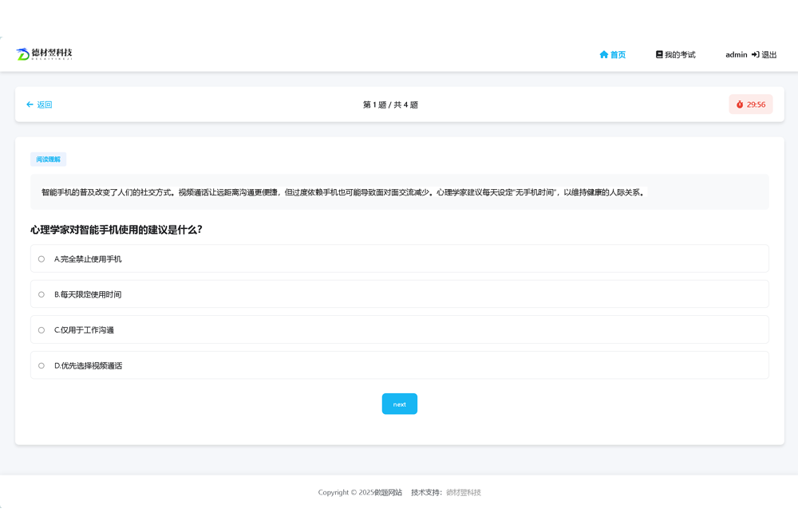The width and height of the screenshot is (798, 532).
Task: Open the 德材塑科技 footer link
Action: point(464,492)
